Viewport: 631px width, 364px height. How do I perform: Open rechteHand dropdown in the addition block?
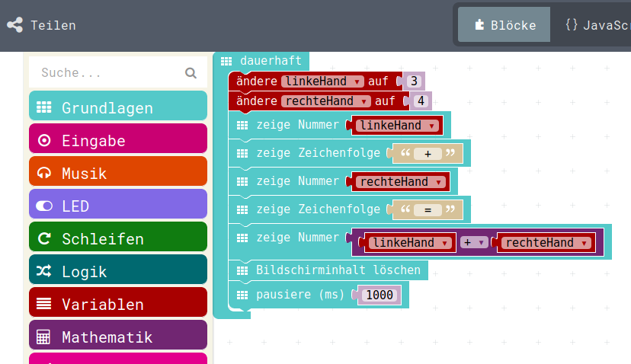coord(546,242)
